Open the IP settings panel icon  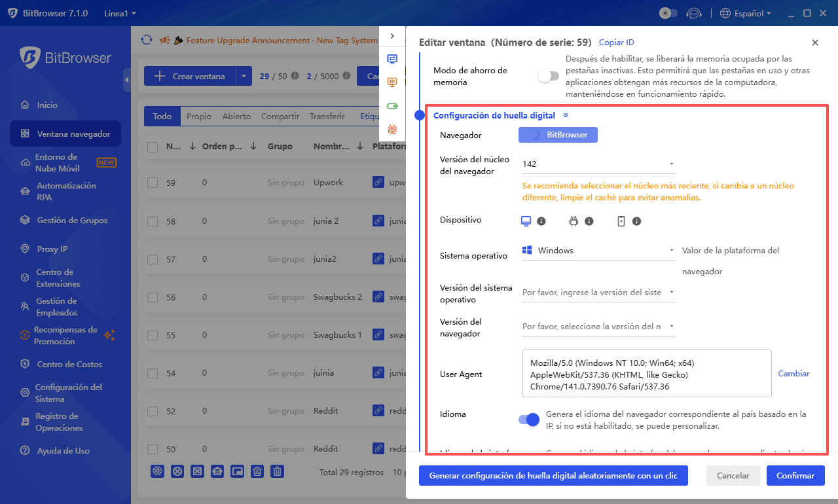pos(392,82)
